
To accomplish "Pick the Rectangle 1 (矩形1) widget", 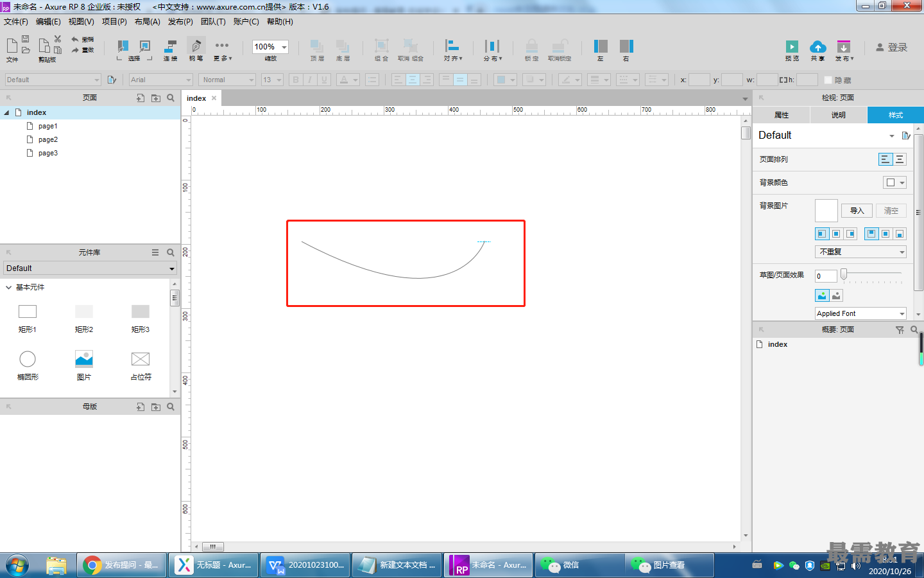I will tap(28, 319).
